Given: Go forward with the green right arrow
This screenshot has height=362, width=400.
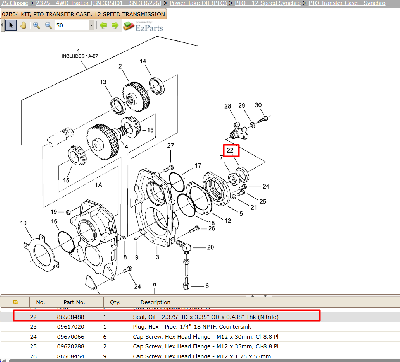Looking at the screenshot, I should [115, 25].
